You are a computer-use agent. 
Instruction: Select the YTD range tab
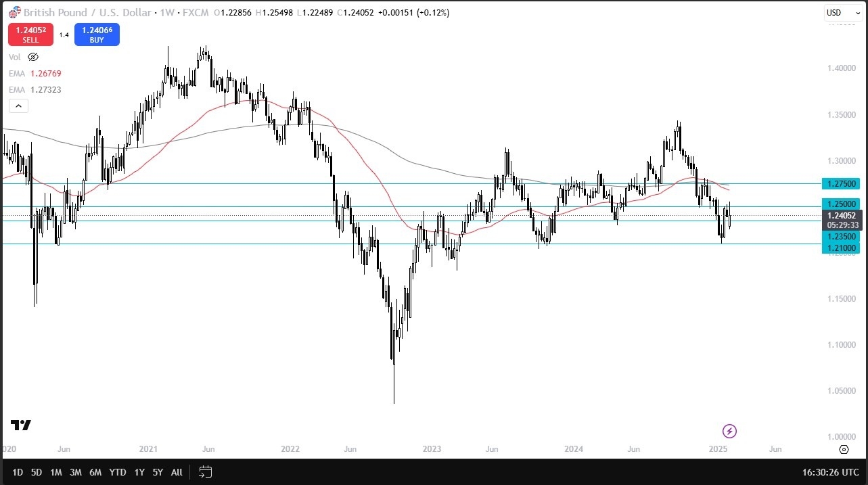coord(116,472)
